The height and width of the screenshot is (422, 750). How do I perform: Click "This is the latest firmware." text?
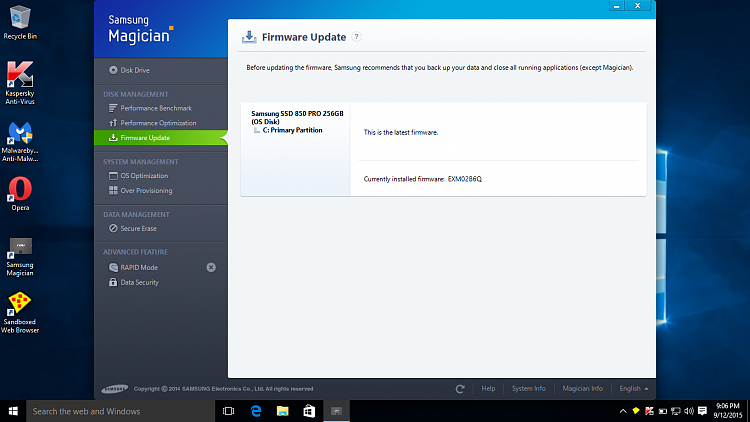400,133
